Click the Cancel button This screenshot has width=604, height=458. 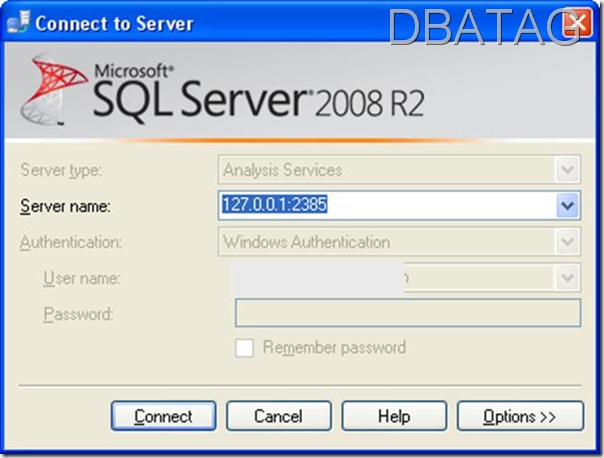pyautogui.click(x=279, y=416)
